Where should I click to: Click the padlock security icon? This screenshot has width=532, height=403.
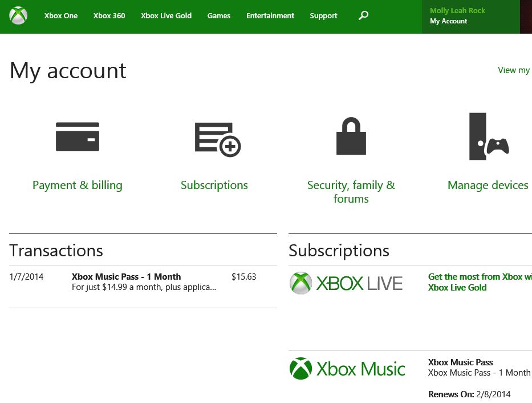tap(351, 136)
